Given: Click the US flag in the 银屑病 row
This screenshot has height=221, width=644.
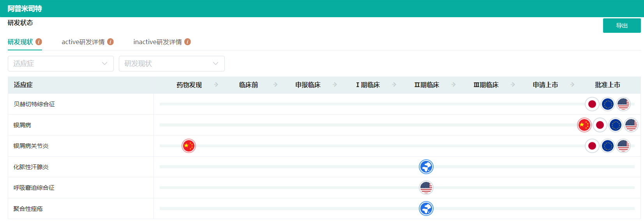Looking at the screenshot, I should (x=631, y=125).
